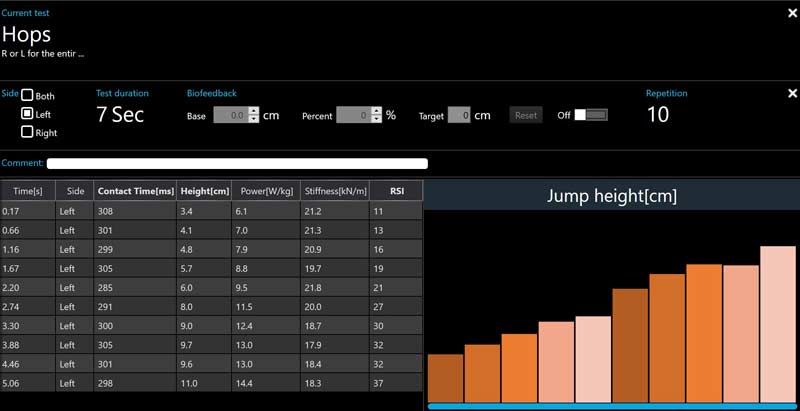Toggle the biofeedback Off switch
This screenshot has width=800, height=411.
[x=591, y=115]
